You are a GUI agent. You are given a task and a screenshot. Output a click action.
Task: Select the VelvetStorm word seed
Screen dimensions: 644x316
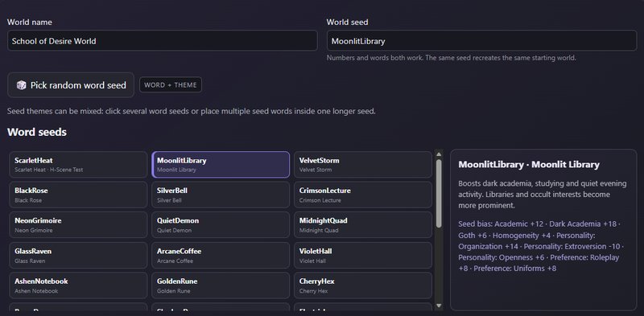[x=363, y=165]
